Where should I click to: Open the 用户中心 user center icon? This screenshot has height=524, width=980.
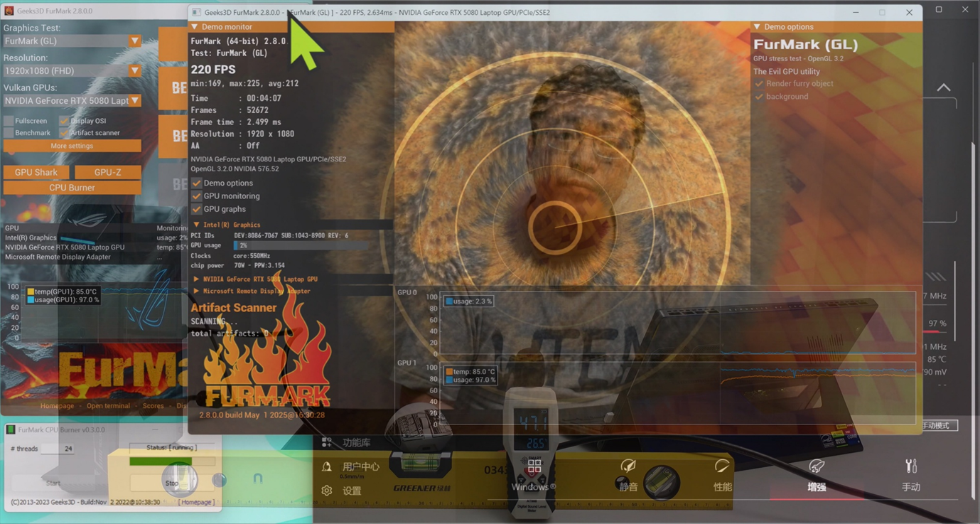pyautogui.click(x=327, y=467)
